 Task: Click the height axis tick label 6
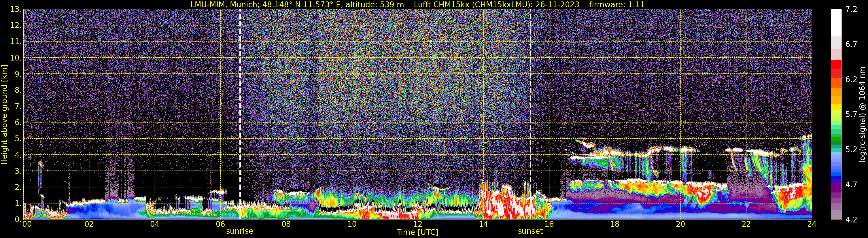click(x=18, y=122)
